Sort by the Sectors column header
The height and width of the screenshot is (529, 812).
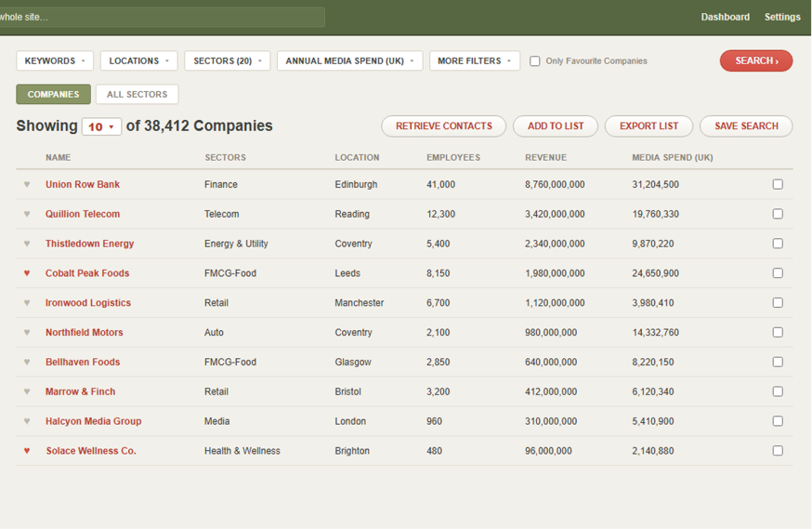click(x=225, y=157)
